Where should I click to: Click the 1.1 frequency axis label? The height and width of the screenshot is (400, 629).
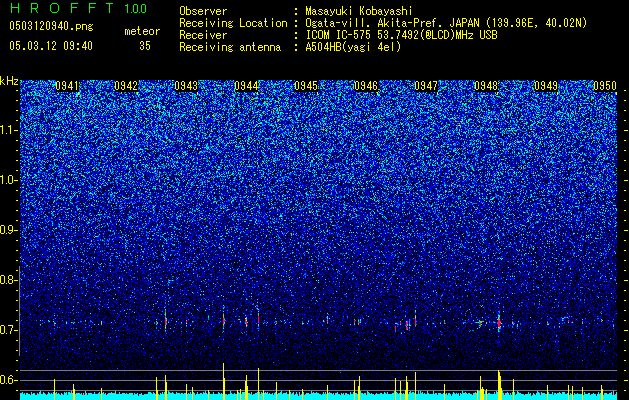point(7,130)
